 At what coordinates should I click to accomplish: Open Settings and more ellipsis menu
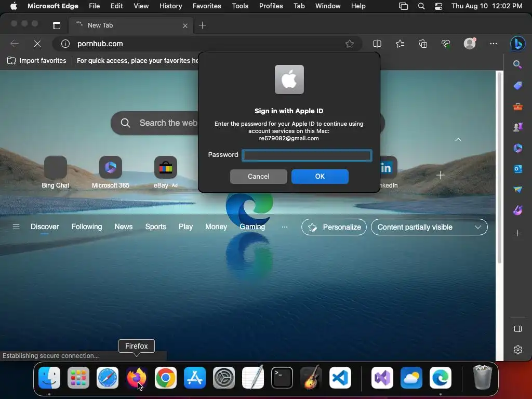click(x=494, y=44)
